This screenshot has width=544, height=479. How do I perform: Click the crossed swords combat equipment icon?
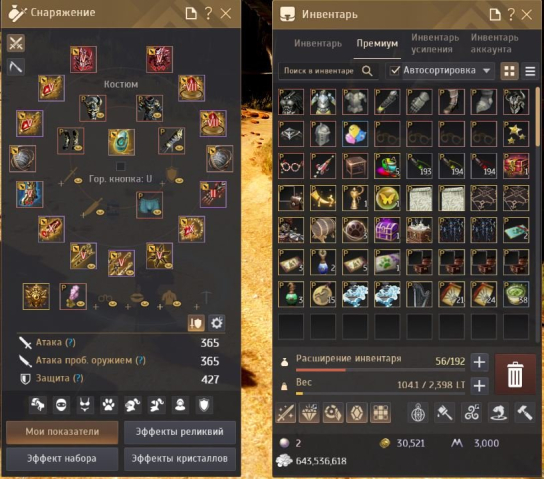coord(16,43)
